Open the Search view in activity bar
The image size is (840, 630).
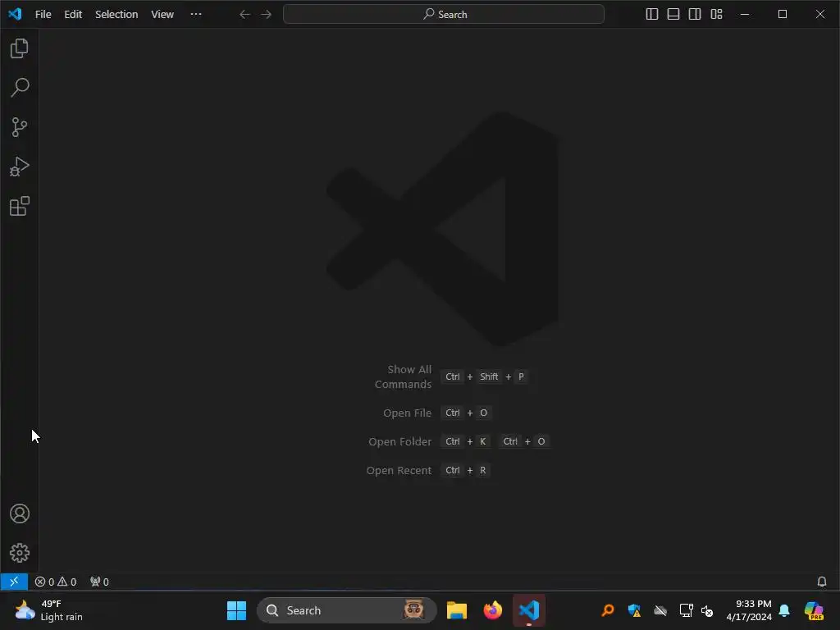coord(20,87)
